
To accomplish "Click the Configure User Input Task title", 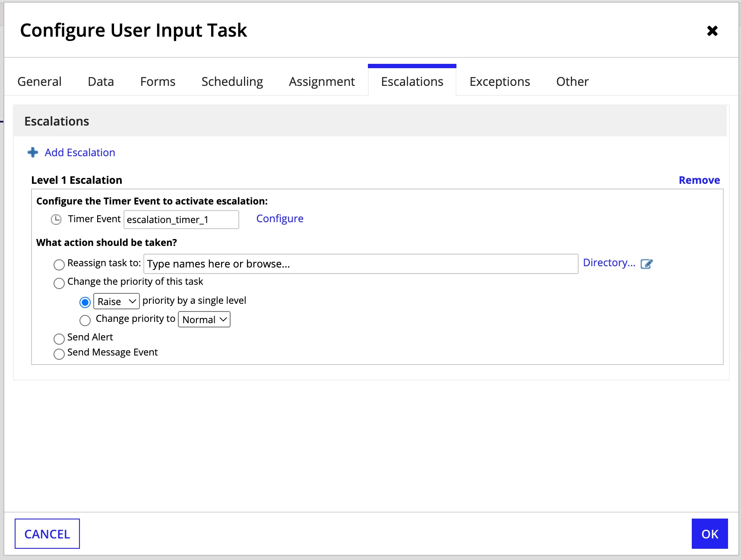I will coord(133,30).
